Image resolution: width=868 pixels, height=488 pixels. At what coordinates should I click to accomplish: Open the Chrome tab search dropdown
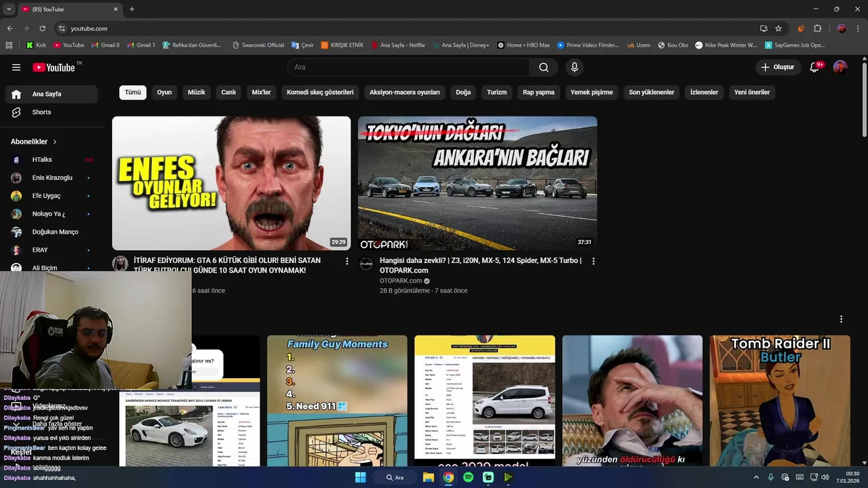(x=8, y=9)
